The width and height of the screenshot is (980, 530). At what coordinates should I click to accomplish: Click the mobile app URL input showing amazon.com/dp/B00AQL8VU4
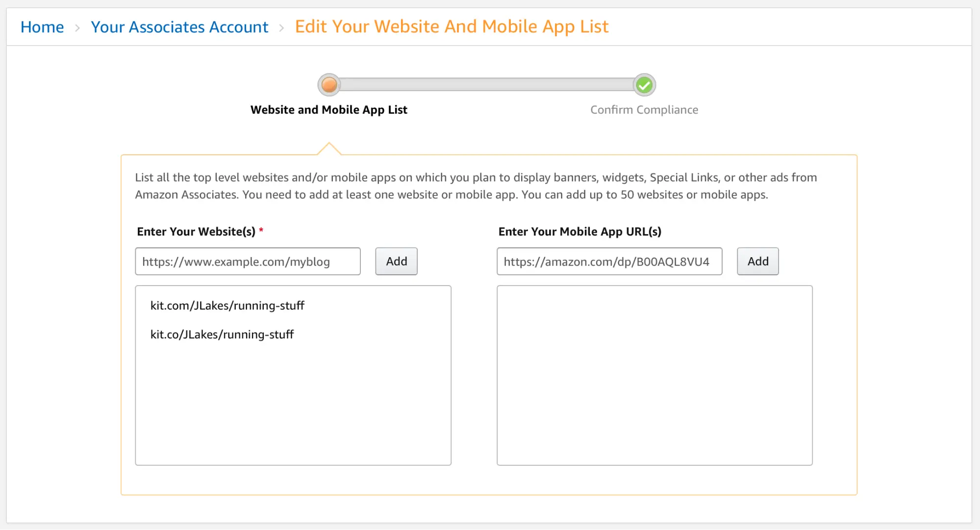tap(609, 261)
